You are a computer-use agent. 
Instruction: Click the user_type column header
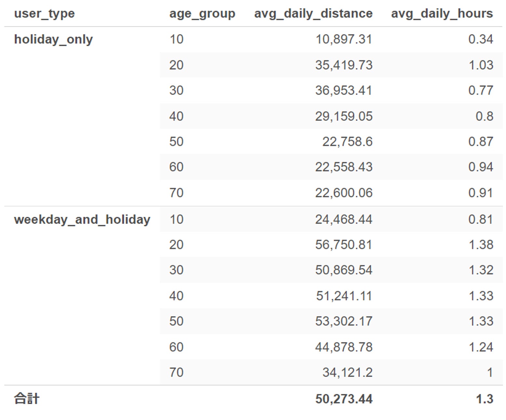tap(45, 14)
